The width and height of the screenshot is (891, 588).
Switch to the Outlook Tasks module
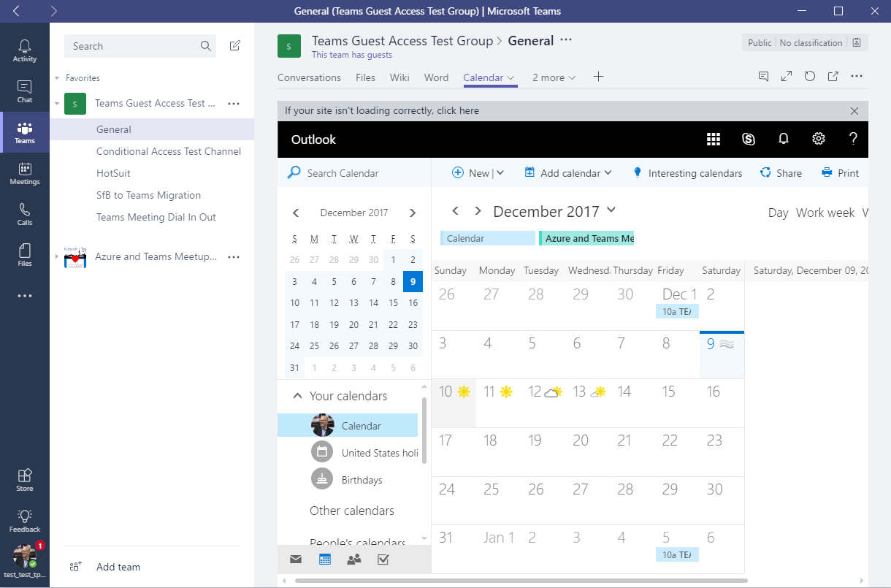[383, 560]
